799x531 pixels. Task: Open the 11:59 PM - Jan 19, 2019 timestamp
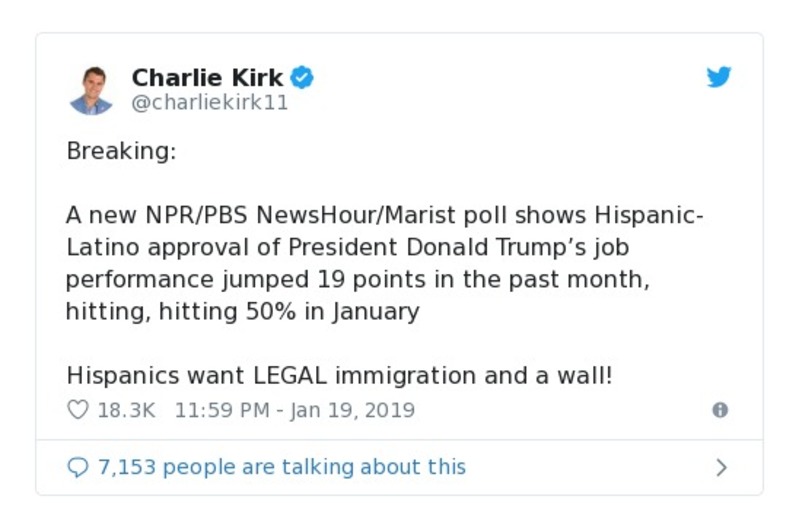pos(294,410)
